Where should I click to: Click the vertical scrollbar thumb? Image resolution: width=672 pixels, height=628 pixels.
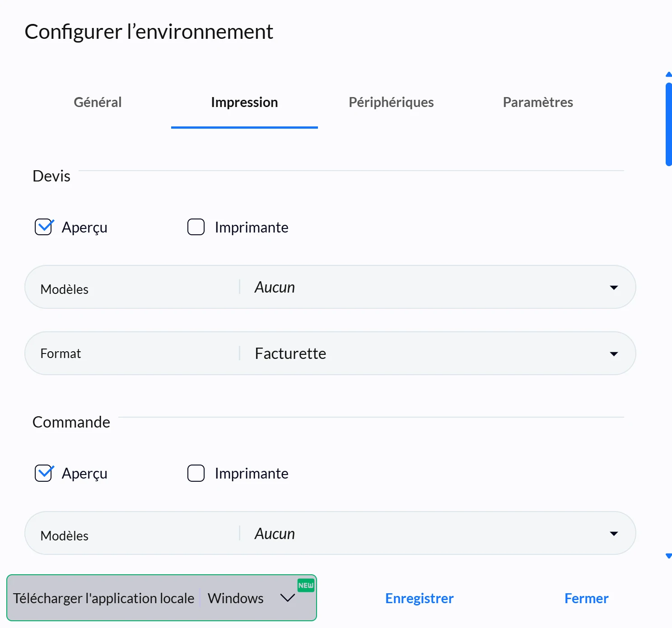tap(669, 124)
